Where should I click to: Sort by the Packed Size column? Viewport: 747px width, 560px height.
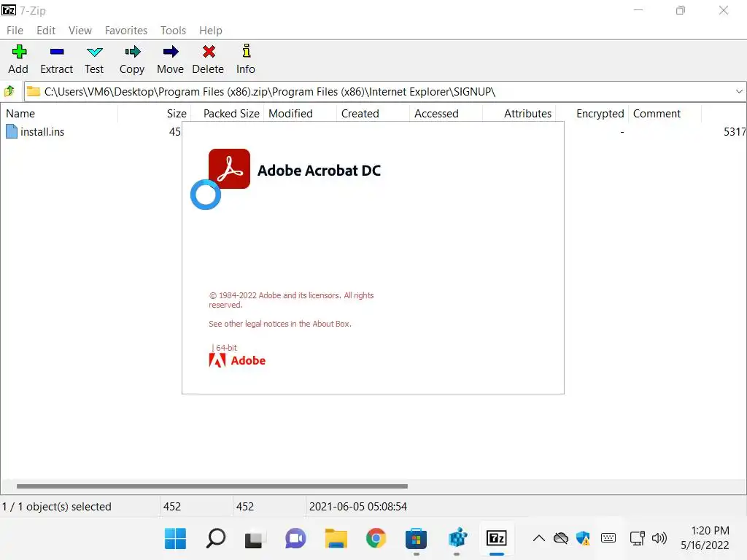click(228, 113)
